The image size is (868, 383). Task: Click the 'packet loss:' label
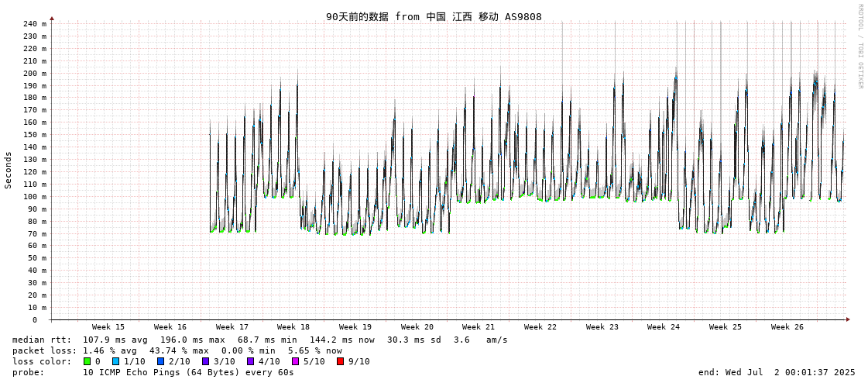click(44, 350)
